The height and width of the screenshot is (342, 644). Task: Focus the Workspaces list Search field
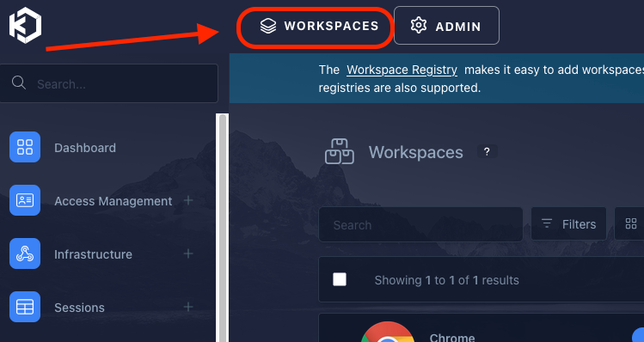click(420, 224)
